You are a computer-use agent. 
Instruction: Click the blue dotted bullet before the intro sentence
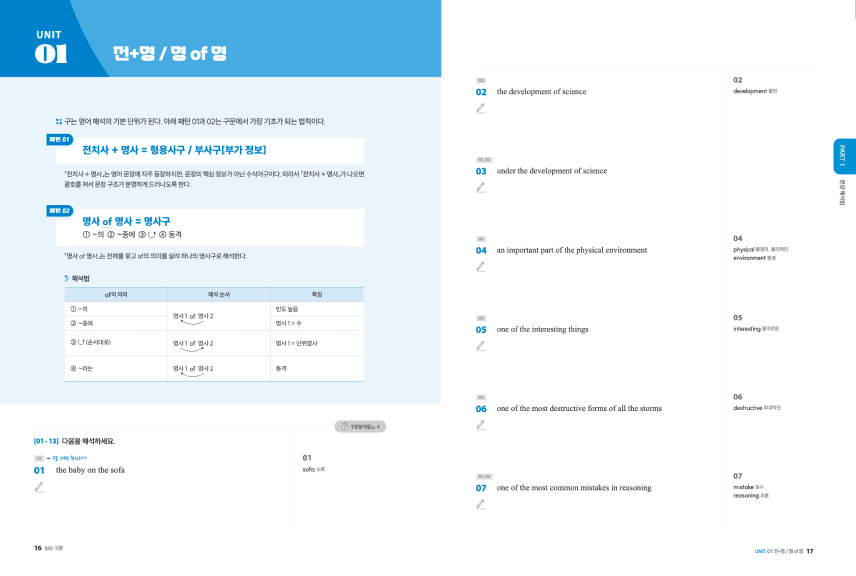(x=58, y=121)
